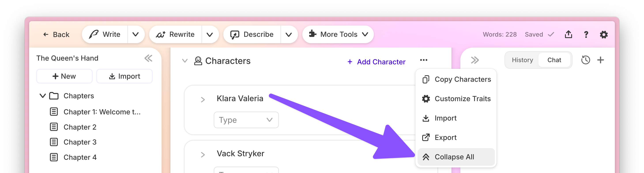The image size is (644, 173).
Task: Collapse the Chapters folder
Action: point(43,96)
